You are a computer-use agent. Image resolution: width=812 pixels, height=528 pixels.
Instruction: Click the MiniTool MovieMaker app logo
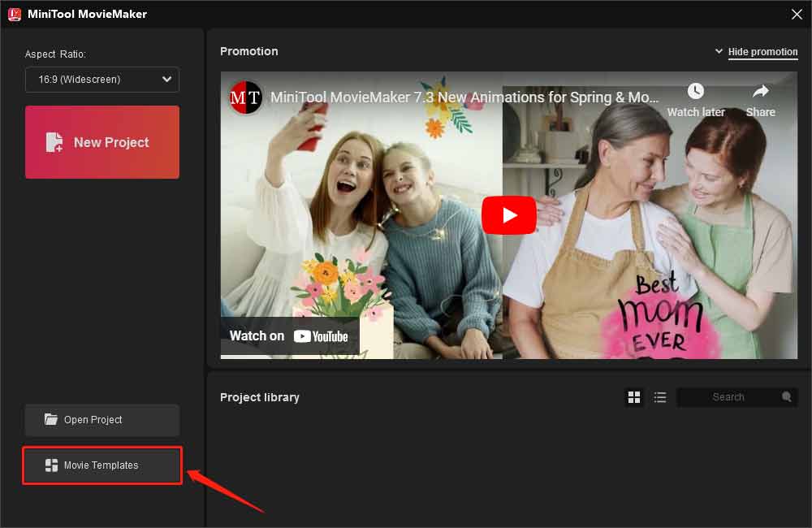[x=15, y=14]
